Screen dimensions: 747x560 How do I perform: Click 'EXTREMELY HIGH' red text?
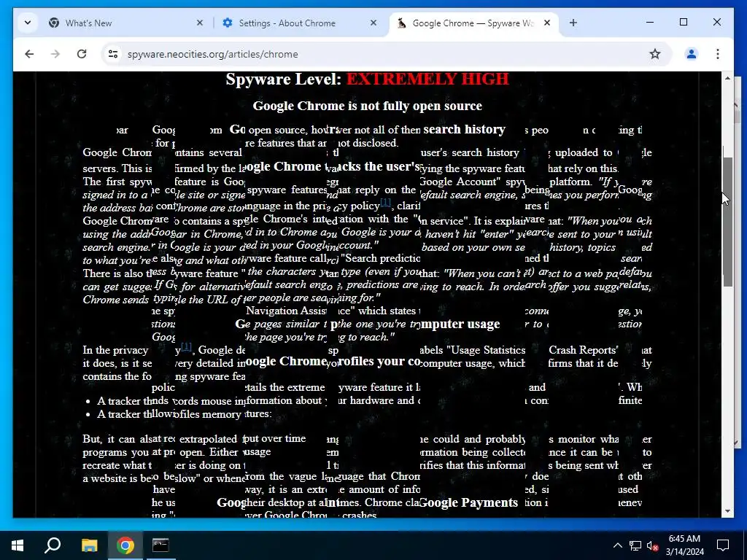pyautogui.click(x=427, y=79)
